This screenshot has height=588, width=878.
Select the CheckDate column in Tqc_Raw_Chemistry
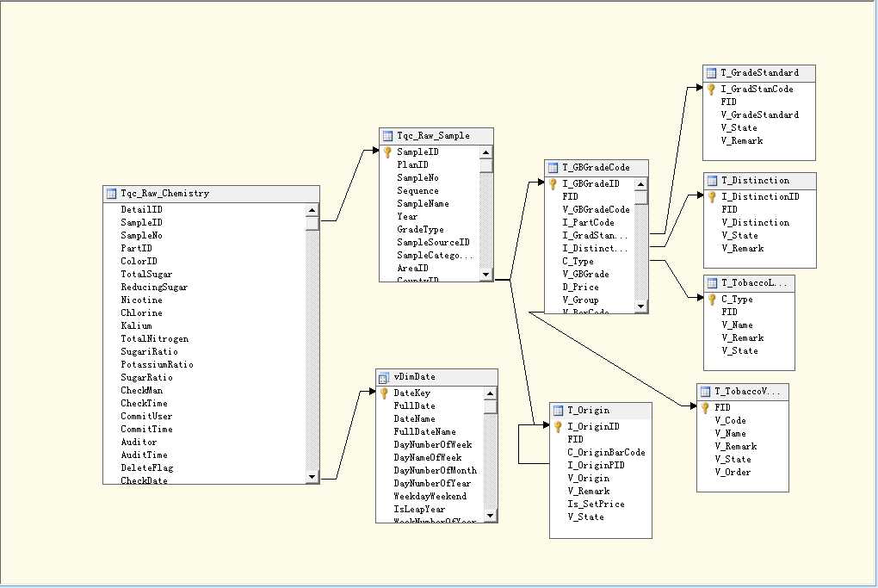[x=145, y=480]
